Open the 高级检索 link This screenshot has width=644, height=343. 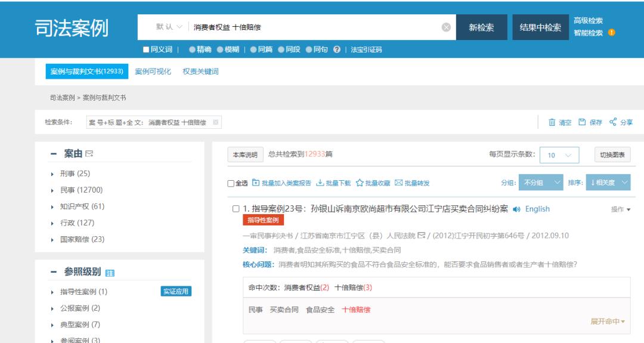tap(588, 20)
